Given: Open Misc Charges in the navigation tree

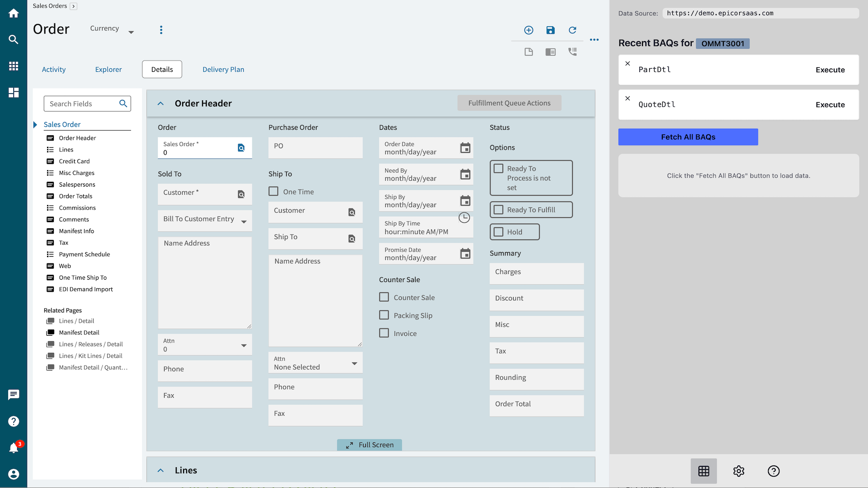Looking at the screenshot, I should coord(76,173).
